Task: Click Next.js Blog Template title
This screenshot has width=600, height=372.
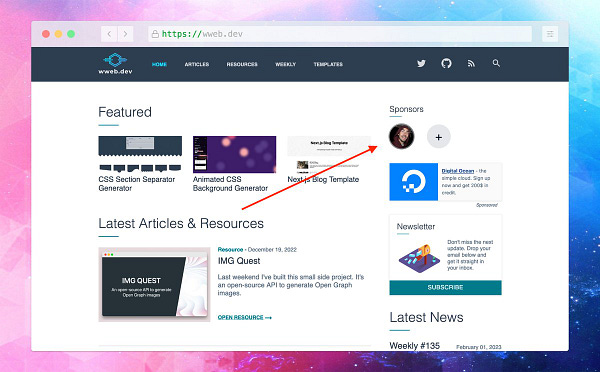Action: (323, 179)
